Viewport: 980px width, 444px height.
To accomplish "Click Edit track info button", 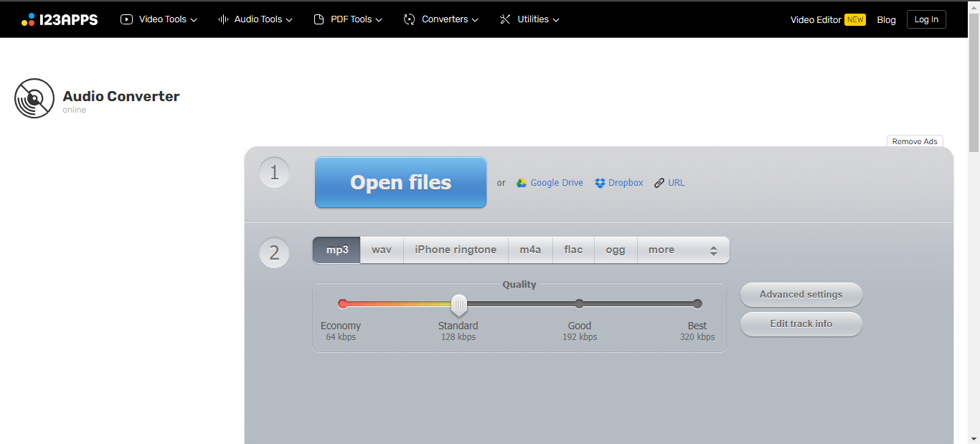I will (801, 323).
